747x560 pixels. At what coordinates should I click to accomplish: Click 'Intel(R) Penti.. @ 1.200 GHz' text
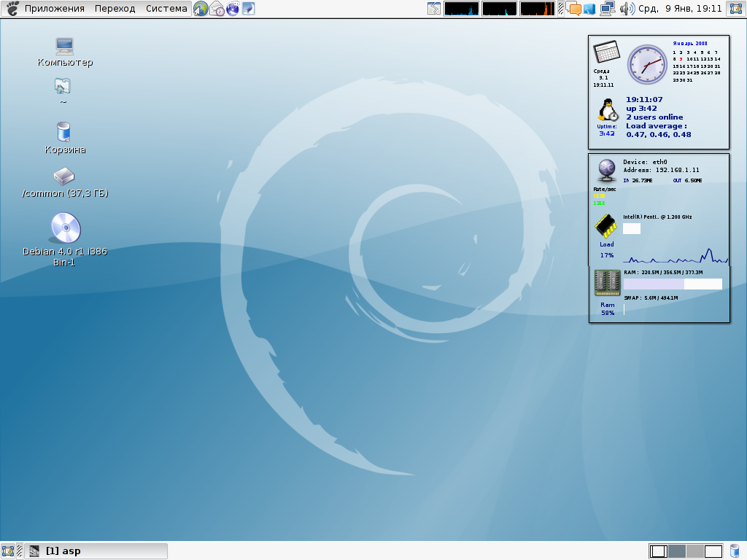pyautogui.click(x=657, y=217)
